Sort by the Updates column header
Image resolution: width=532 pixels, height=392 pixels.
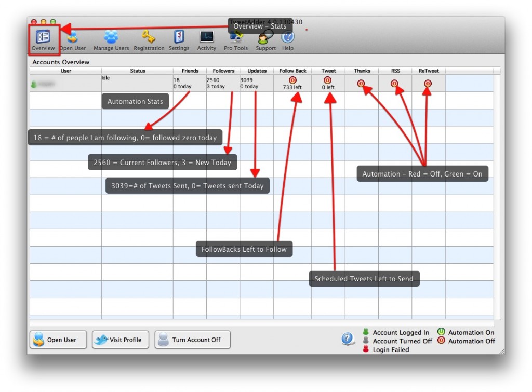click(257, 71)
